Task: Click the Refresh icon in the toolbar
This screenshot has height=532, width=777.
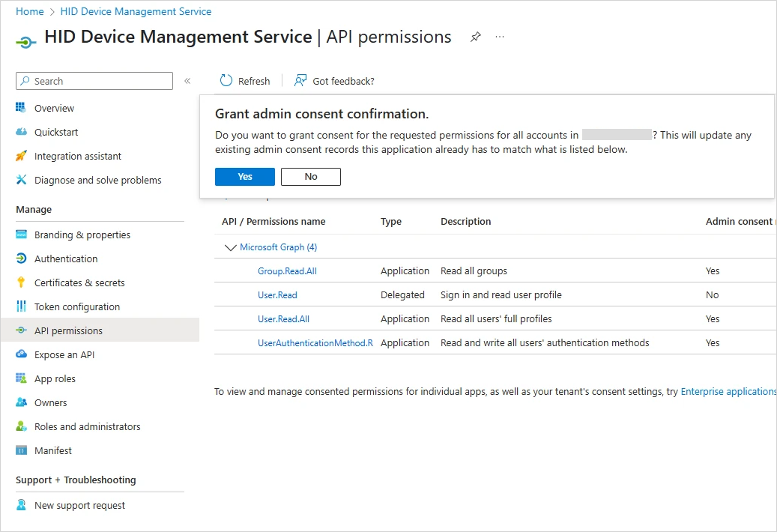Action: tap(226, 81)
